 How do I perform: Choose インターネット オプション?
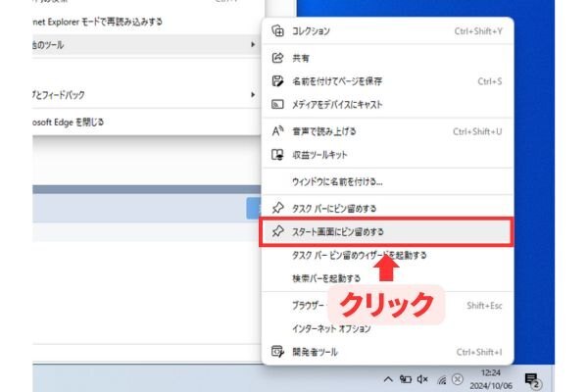point(387,328)
